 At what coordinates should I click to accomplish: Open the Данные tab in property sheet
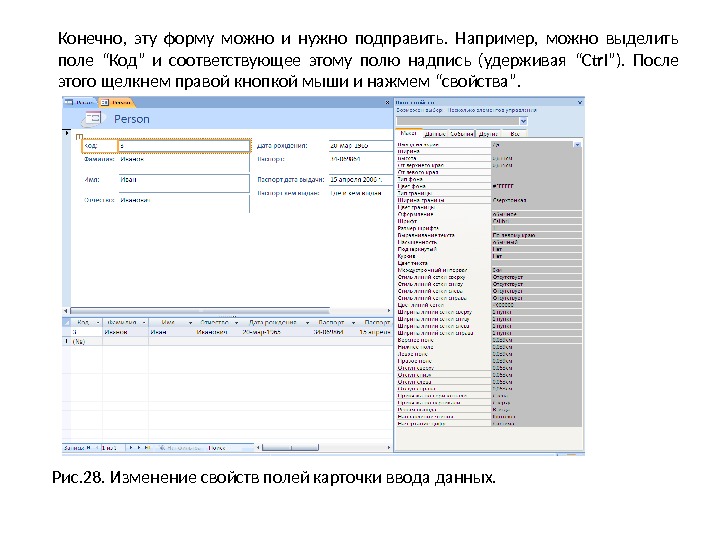[434, 134]
